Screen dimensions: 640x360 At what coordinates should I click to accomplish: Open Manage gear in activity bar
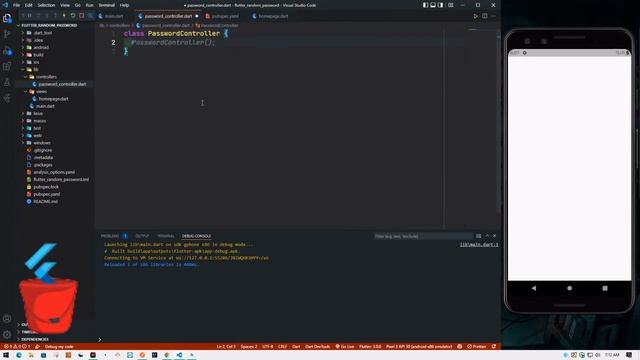(x=7, y=335)
